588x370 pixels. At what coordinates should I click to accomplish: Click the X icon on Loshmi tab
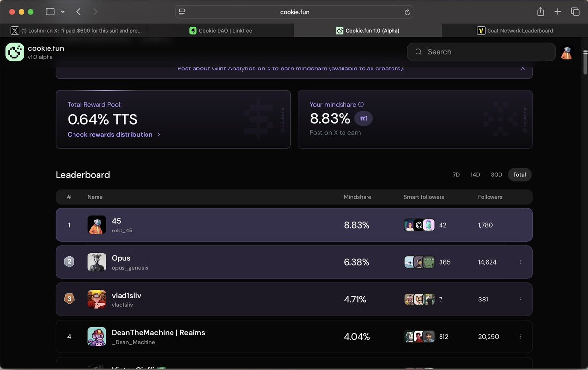tap(15, 30)
